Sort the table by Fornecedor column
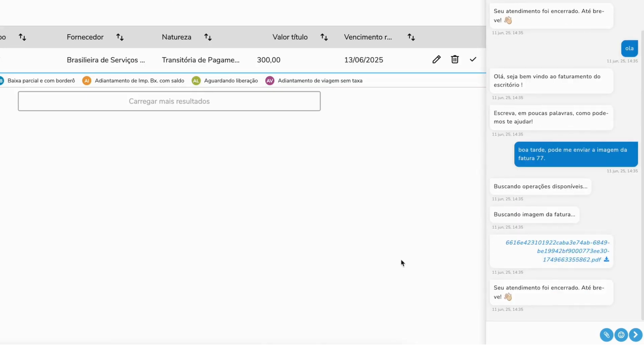 pos(120,37)
